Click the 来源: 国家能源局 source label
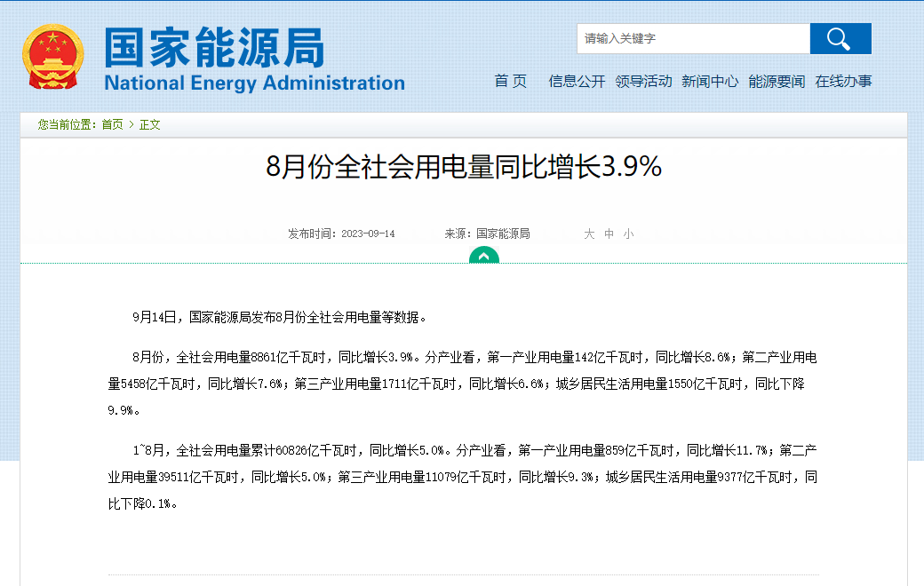924x586 pixels. [x=487, y=234]
